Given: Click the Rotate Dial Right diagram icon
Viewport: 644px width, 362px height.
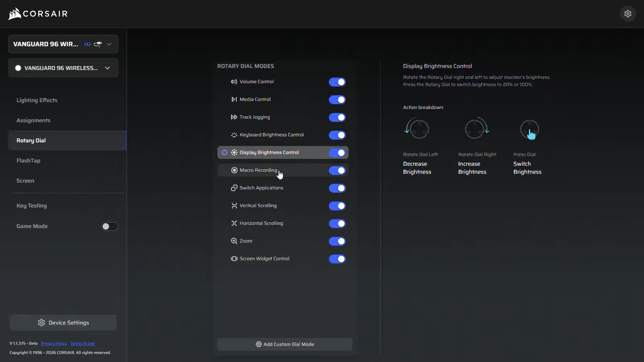Looking at the screenshot, I should [477, 129].
